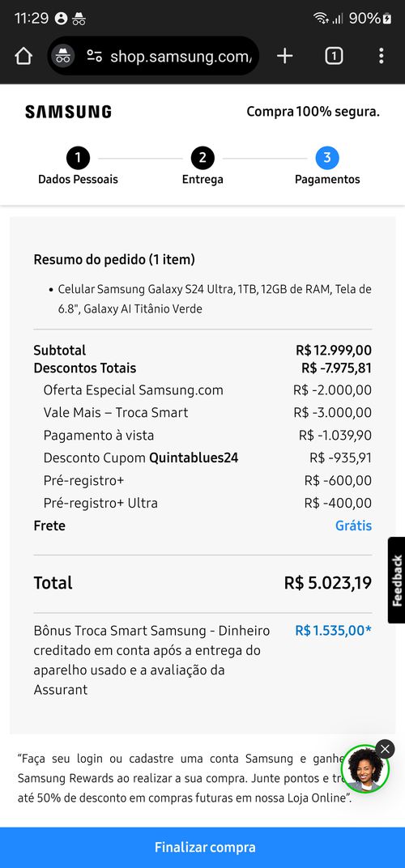Tap the browser home icon
405x868 pixels.
point(23,56)
